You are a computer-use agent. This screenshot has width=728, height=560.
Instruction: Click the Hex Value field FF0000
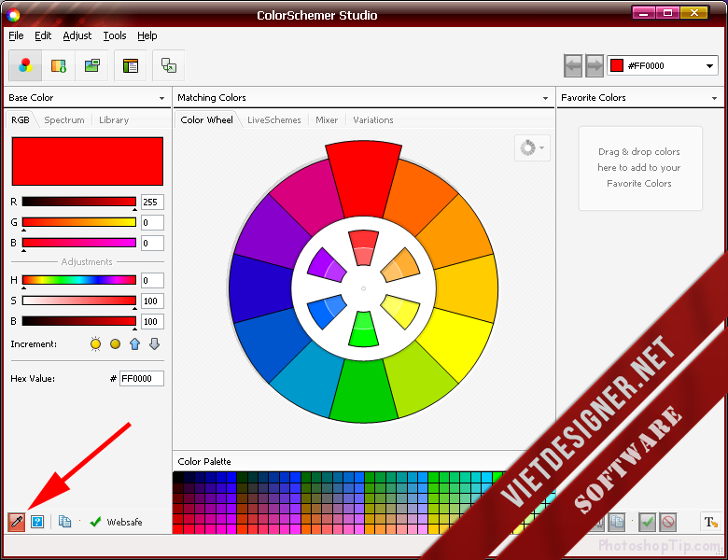tap(142, 378)
